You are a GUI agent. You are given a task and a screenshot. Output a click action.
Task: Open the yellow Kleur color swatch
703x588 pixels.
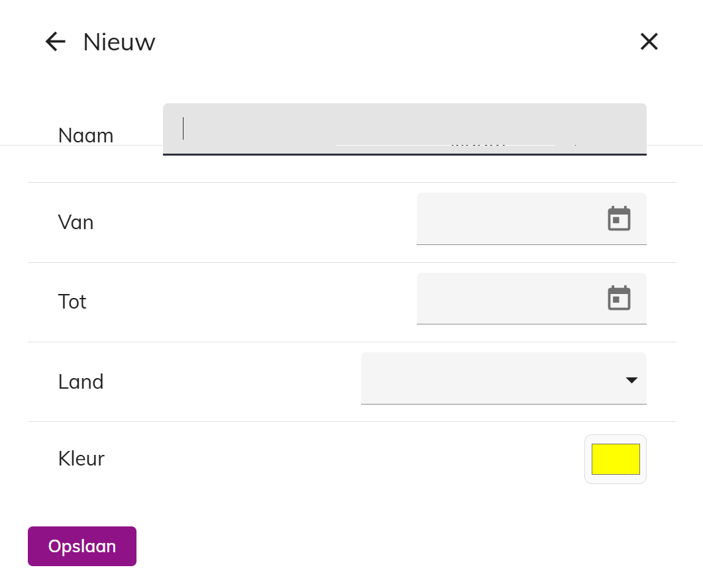click(x=616, y=459)
